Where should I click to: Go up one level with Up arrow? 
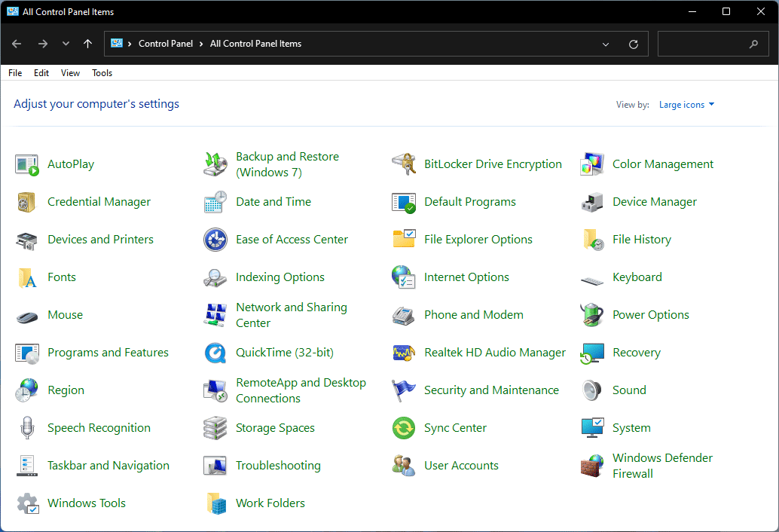88,44
